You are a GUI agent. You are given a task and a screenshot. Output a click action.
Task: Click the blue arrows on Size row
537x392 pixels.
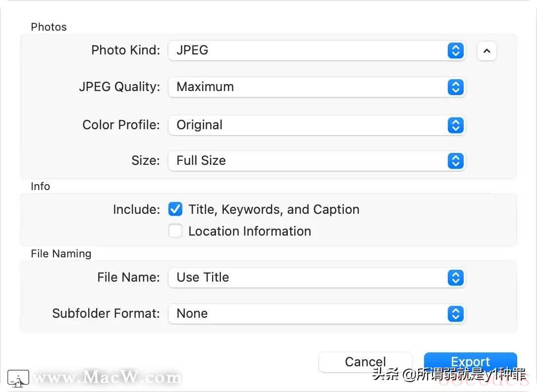[455, 161]
